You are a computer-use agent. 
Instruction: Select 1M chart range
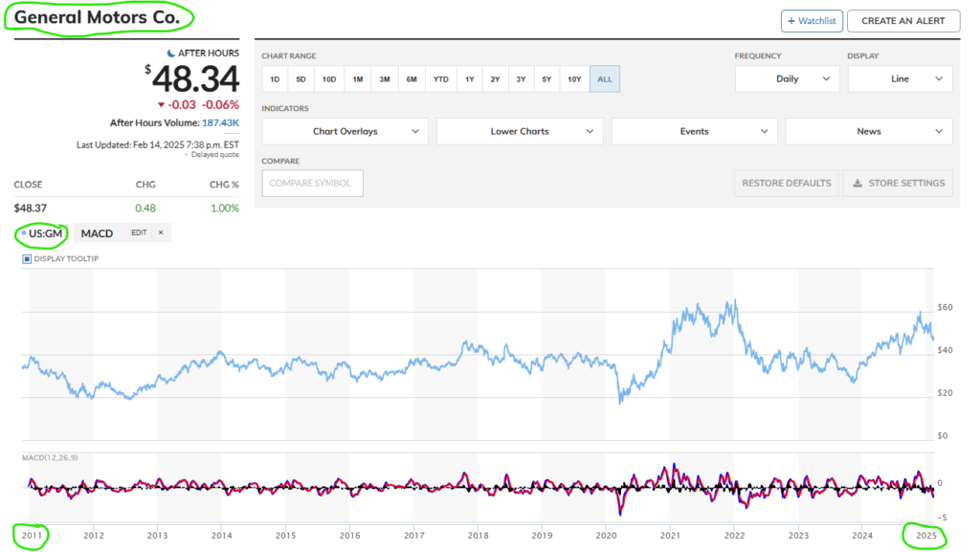358,79
